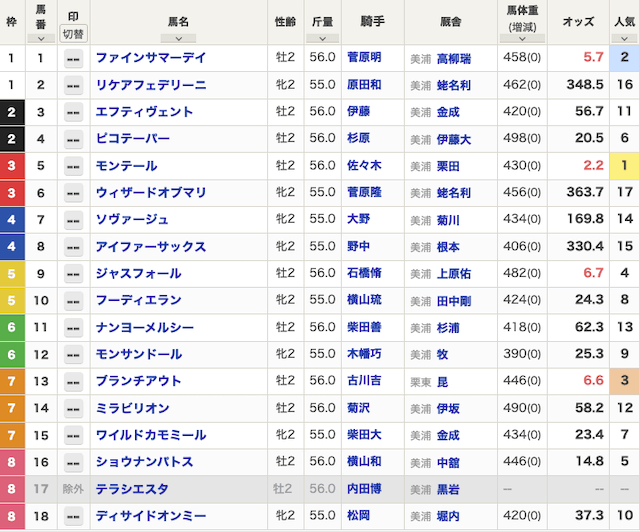Open mark icon for ショウナンバトス
The width and height of the screenshot is (640, 532).
point(73,462)
